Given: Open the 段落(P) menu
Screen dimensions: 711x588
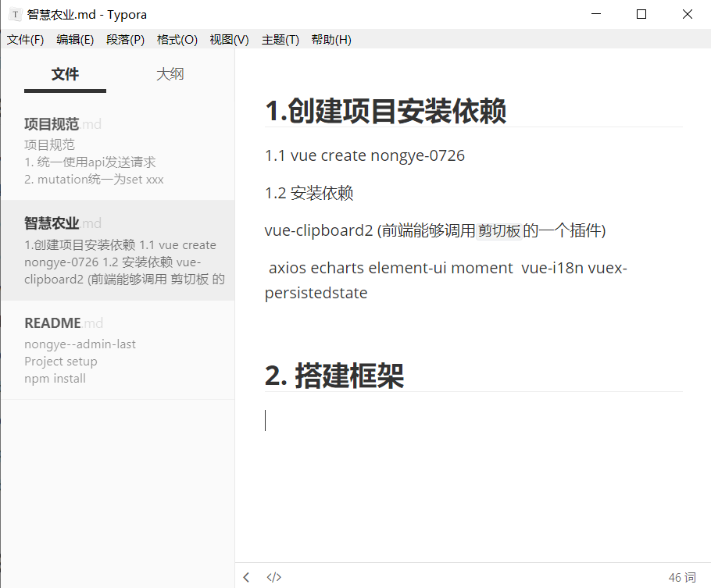Looking at the screenshot, I should [x=125, y=40].
